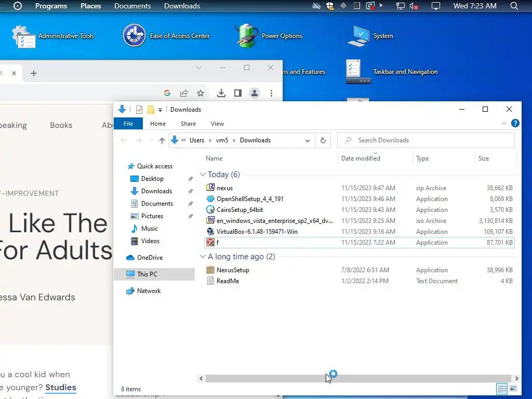Open the Home ribbon tab
This screenshot has height=399, width=532.
coord(158,124)
